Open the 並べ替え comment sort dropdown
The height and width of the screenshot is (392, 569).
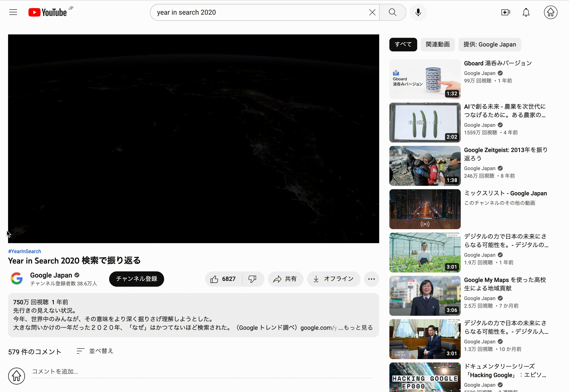click(x=95, y=351)
